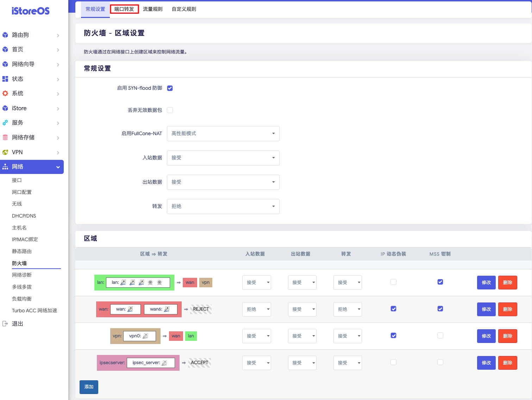Screen dimensions: 532x400
Task: Select the 状态 status icon
Action: 5,79
